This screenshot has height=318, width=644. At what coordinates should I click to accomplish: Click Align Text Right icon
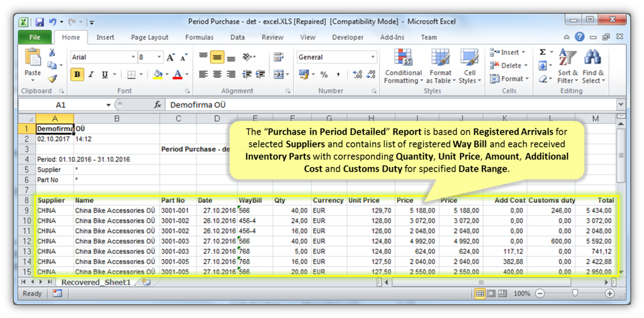coord(232,75)
